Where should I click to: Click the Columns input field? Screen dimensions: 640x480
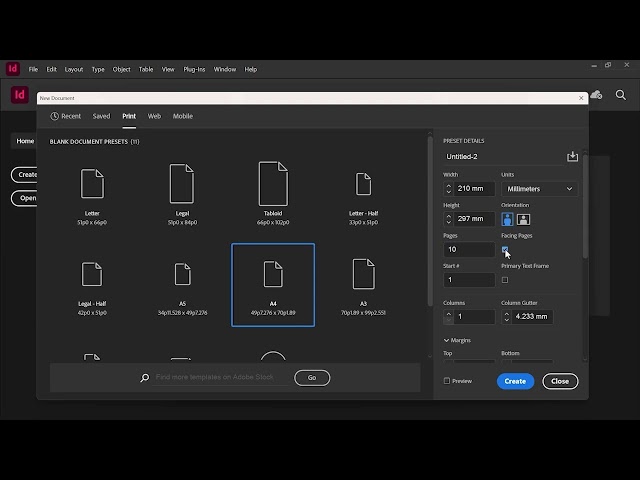click(x=474, y=317)
